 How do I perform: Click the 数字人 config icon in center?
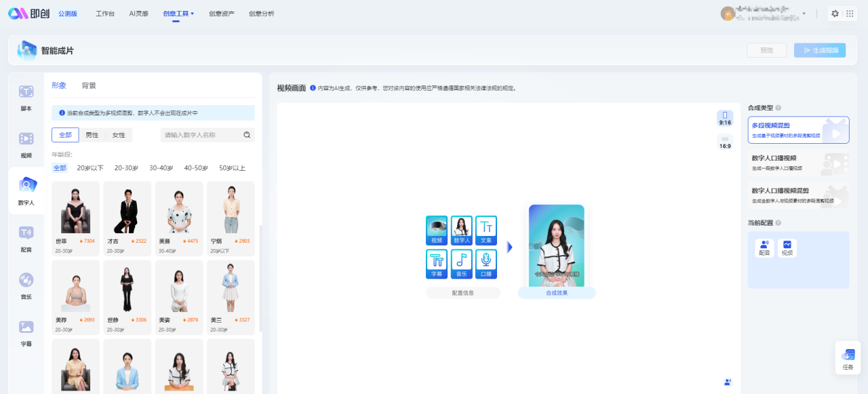pyautogui.click(x=462, y=231)
